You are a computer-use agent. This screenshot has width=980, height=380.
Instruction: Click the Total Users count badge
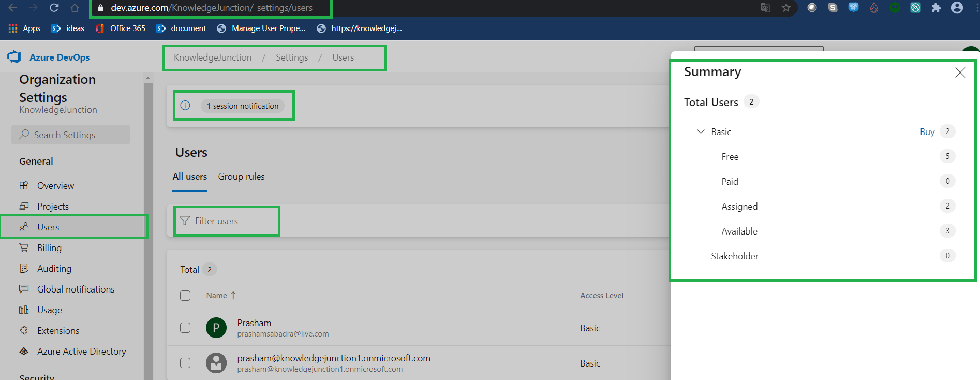click(x=751, y=101)
